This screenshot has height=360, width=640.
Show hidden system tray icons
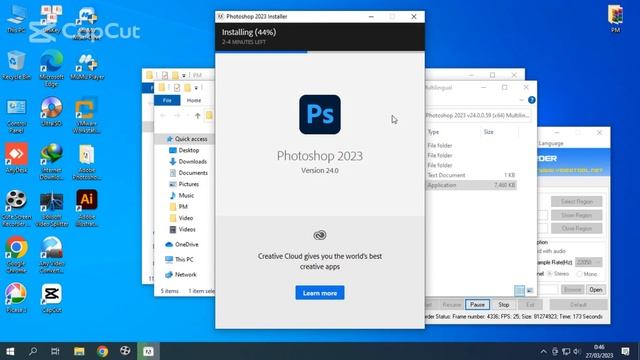(x=543, y=351)
